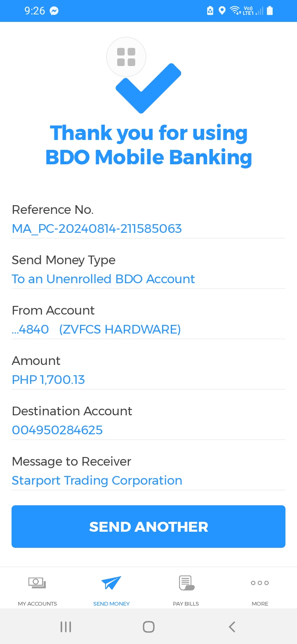Tap the More three-dots icon

point(260,583)
